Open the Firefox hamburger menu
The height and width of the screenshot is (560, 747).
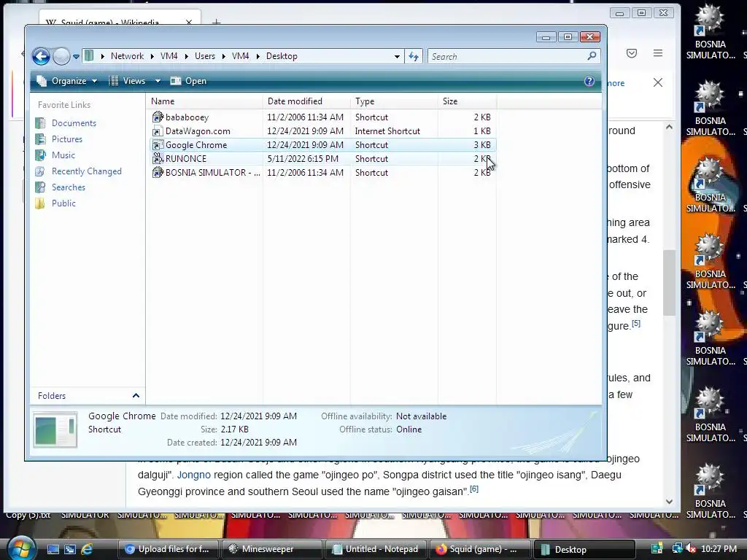coord(658,53)
